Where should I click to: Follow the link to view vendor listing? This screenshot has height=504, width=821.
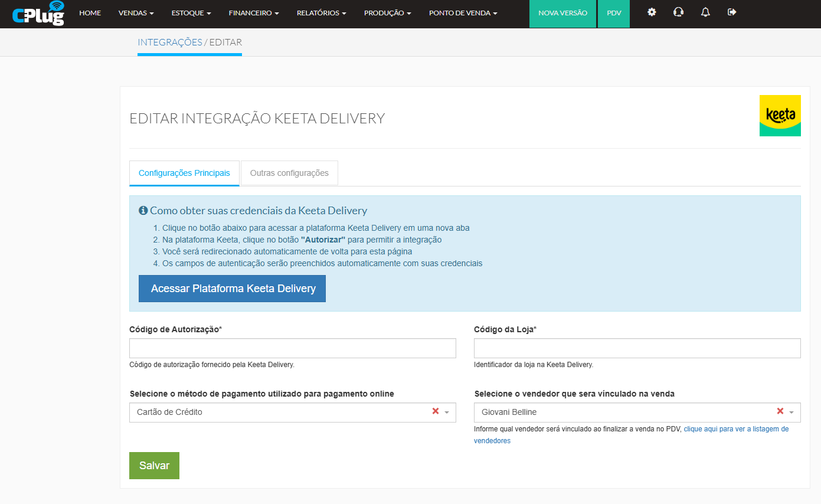[736, 430]
